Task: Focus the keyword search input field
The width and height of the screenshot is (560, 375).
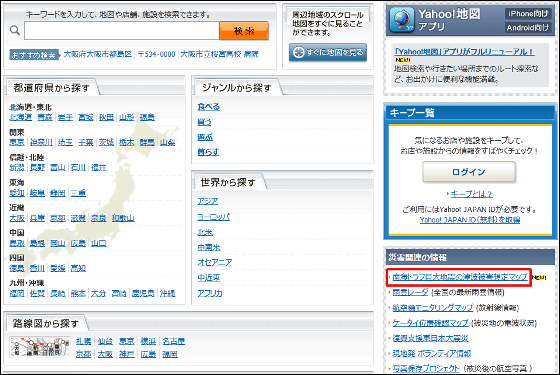Action: pyautogui.click(x=121, y=30)
